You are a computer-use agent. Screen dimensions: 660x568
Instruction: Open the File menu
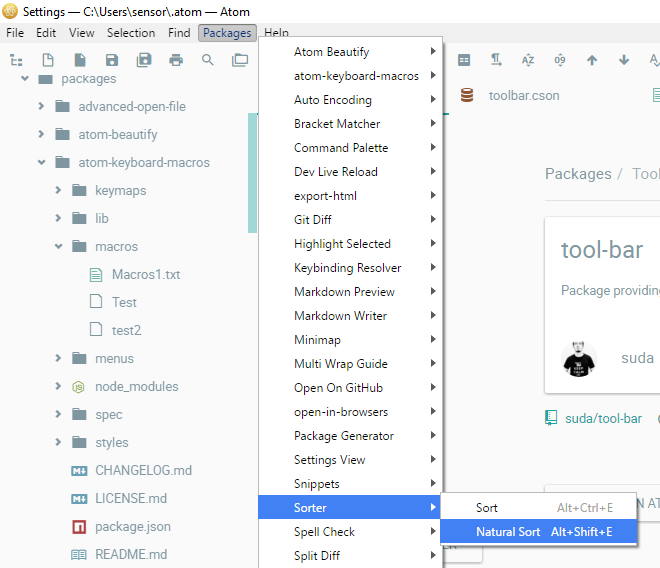[x=15, y=33]
